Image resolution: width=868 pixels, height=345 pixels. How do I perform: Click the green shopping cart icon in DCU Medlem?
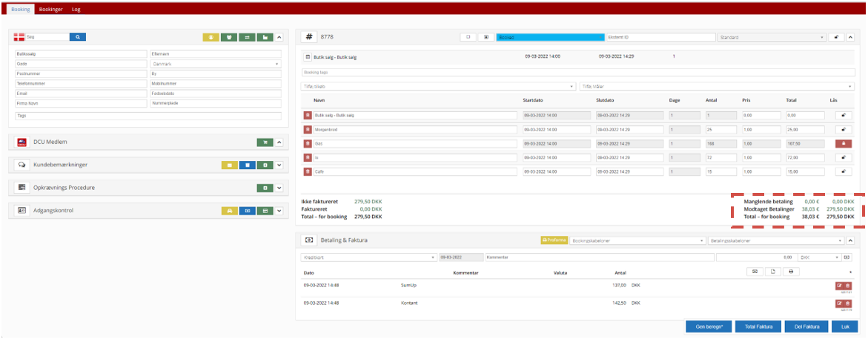point(265,142)
